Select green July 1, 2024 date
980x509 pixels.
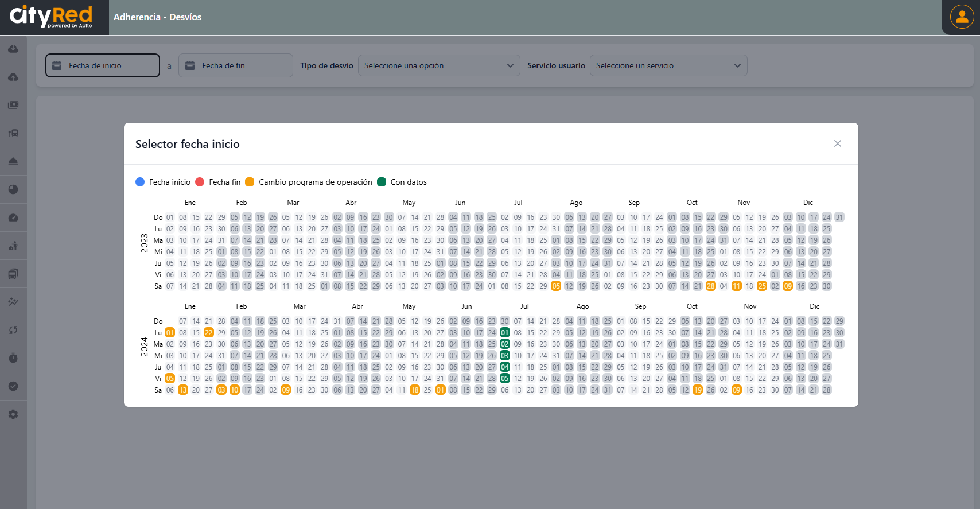tap(504, 333)
